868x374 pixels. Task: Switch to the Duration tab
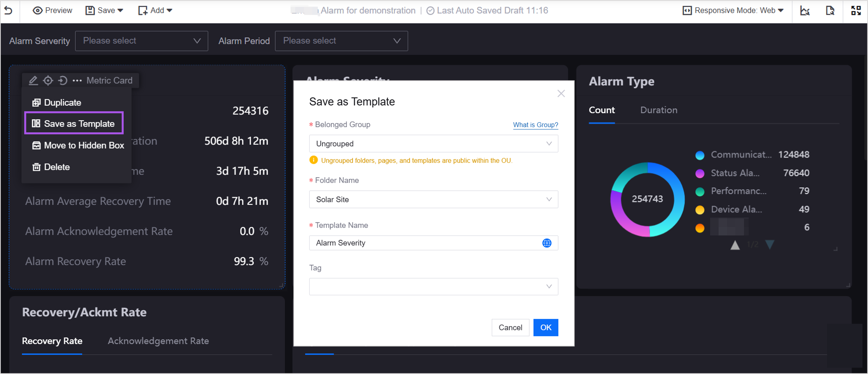[659, 110]
